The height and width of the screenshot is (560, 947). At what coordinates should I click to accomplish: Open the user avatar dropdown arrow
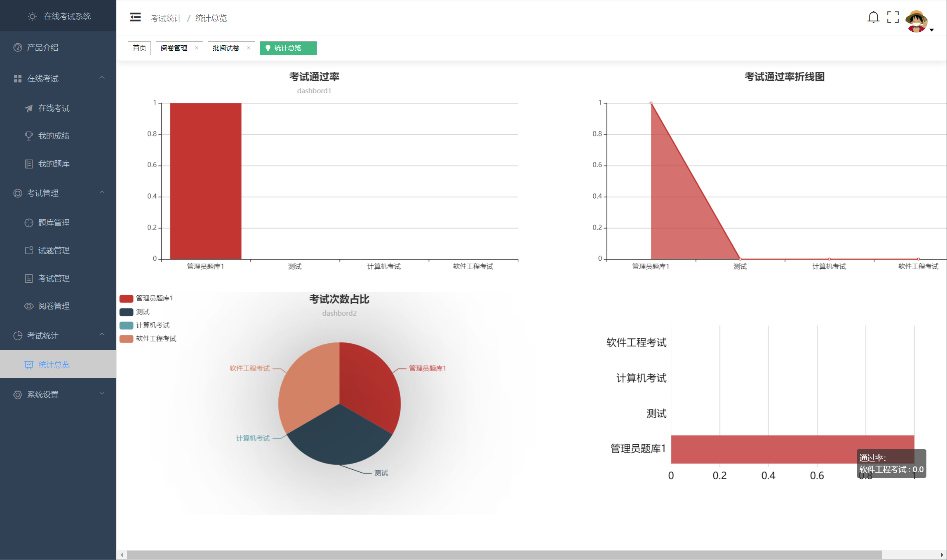click(x=932, y=30)
